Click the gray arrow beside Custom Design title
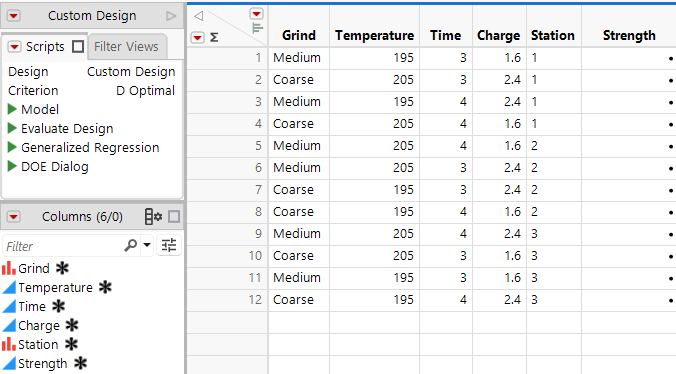Viewport: 676px width, 374px height. pos(171,16)
